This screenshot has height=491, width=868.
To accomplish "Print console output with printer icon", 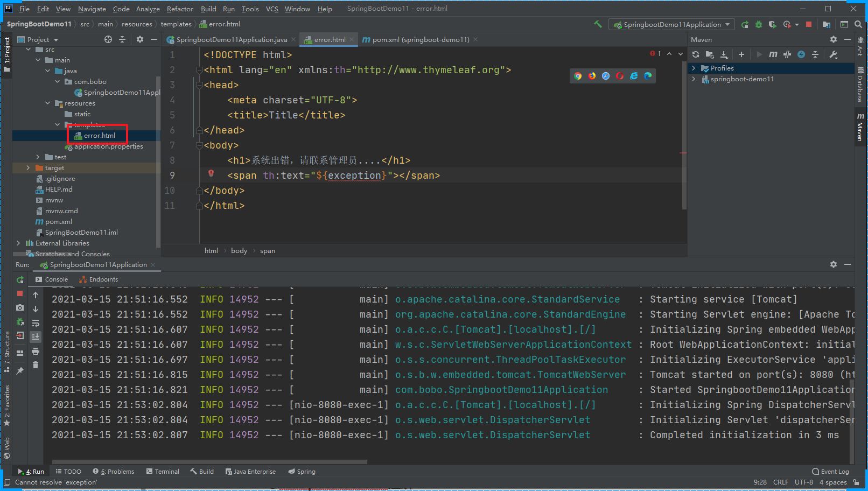I will [x=36, y=351].
